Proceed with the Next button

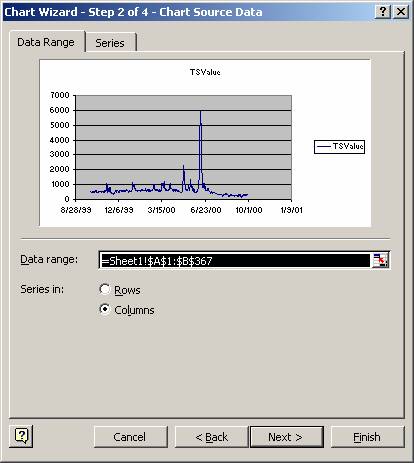click(286, 437)
